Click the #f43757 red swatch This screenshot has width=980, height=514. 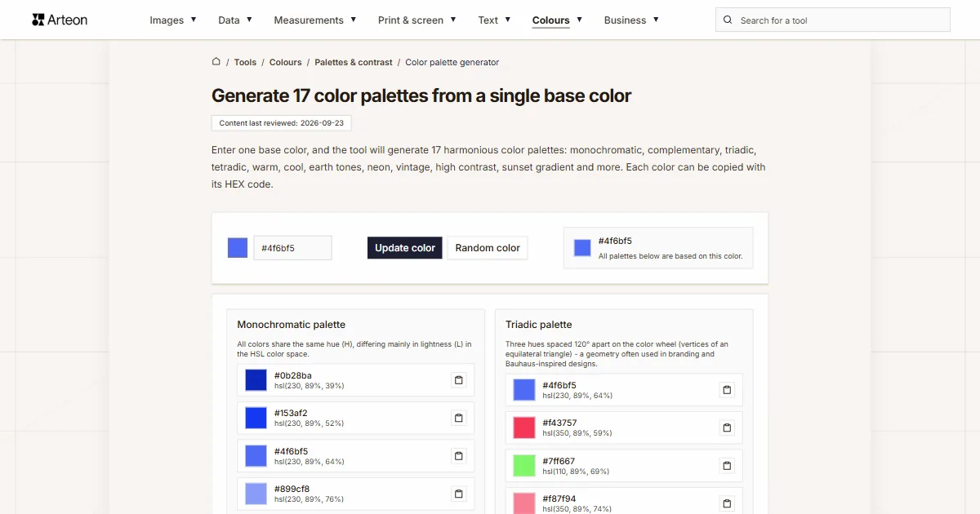point(523,428)
